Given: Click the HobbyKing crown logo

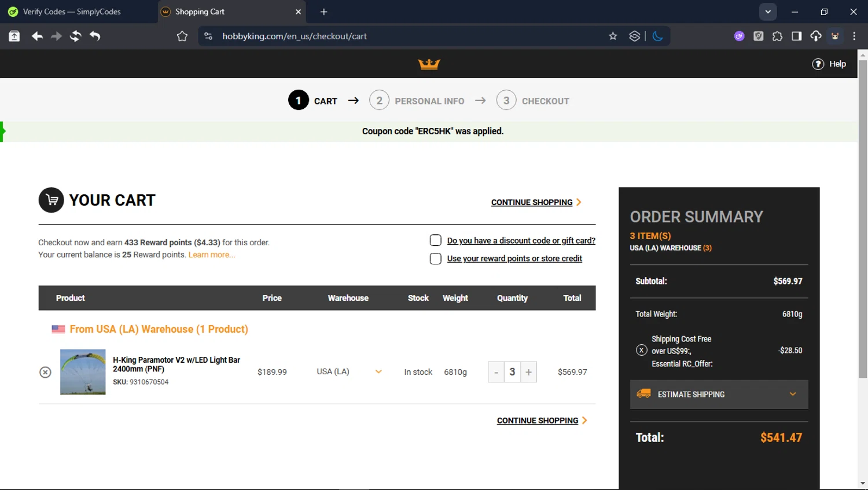Looking at the screenshot, I should coord(429,64).
